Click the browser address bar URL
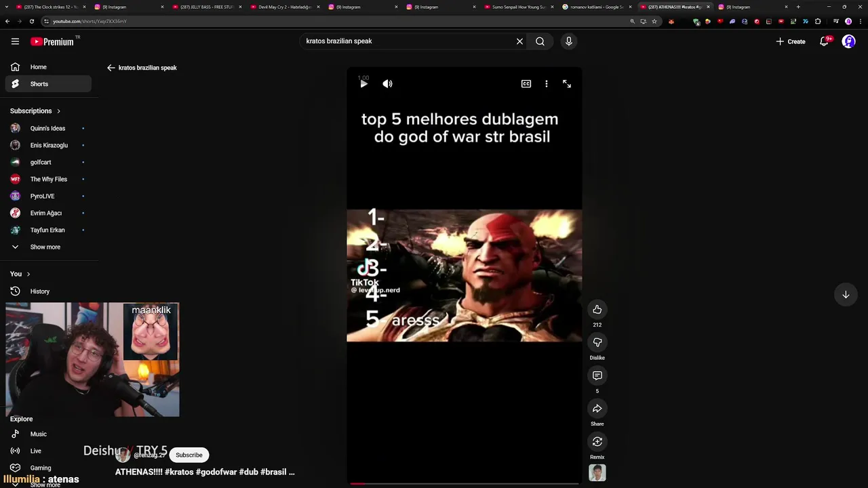This screenshot has height=488, width=868. (x=90, y=21)
